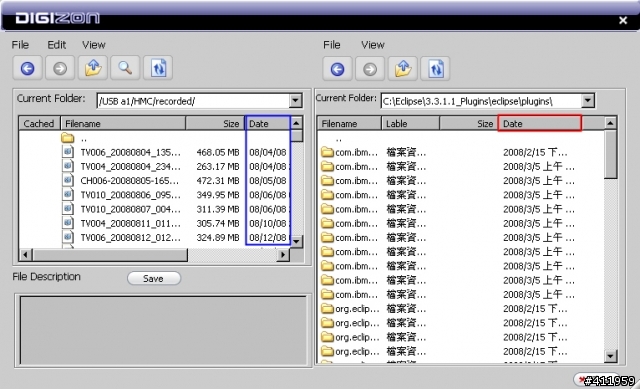Click the right Current Folder path field

tap(481, 101)
